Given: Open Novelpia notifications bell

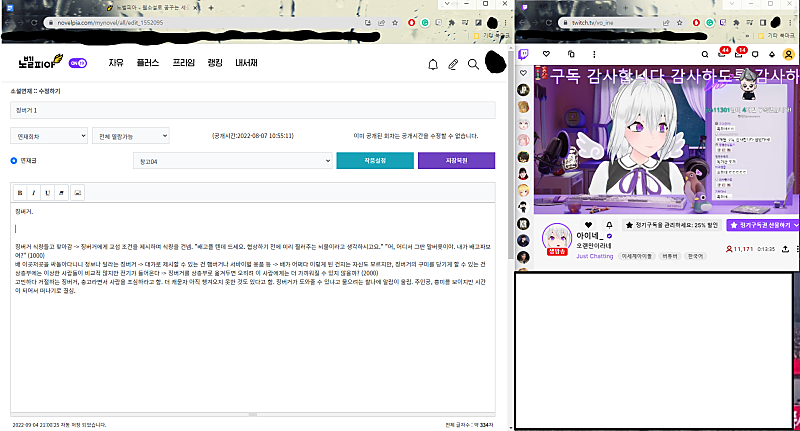Looking at the screenshot, I should 433,64.
